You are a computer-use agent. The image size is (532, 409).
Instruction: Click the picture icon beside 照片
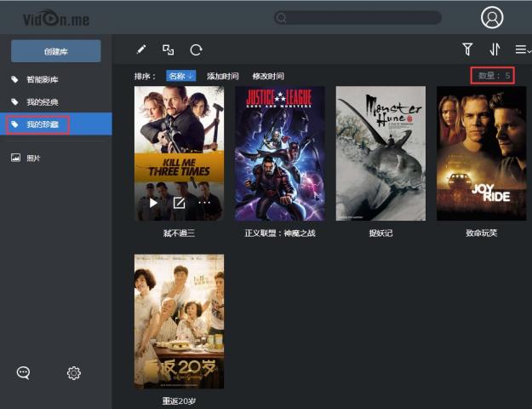click(15, 158)
